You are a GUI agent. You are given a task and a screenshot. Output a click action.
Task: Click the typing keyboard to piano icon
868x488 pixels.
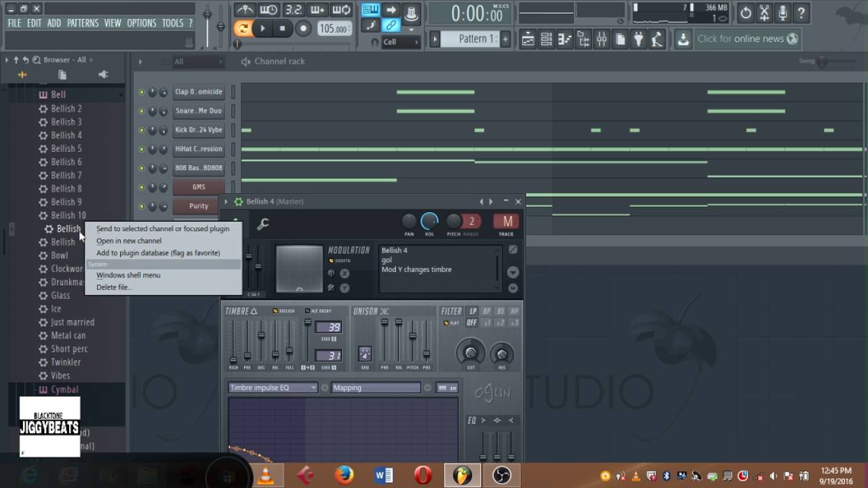[x=370, y=9]
